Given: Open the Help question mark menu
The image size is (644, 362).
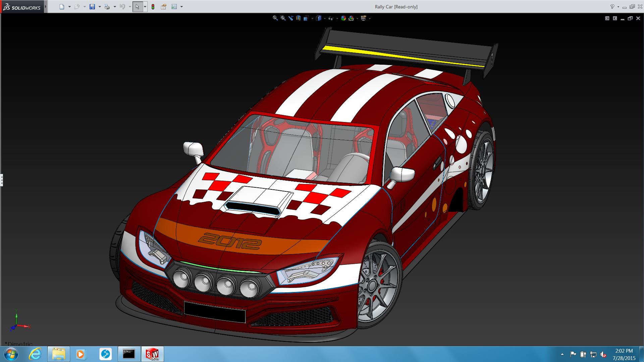Looking at the screenshot, I should pyautogui.click(x=612, y=7).
